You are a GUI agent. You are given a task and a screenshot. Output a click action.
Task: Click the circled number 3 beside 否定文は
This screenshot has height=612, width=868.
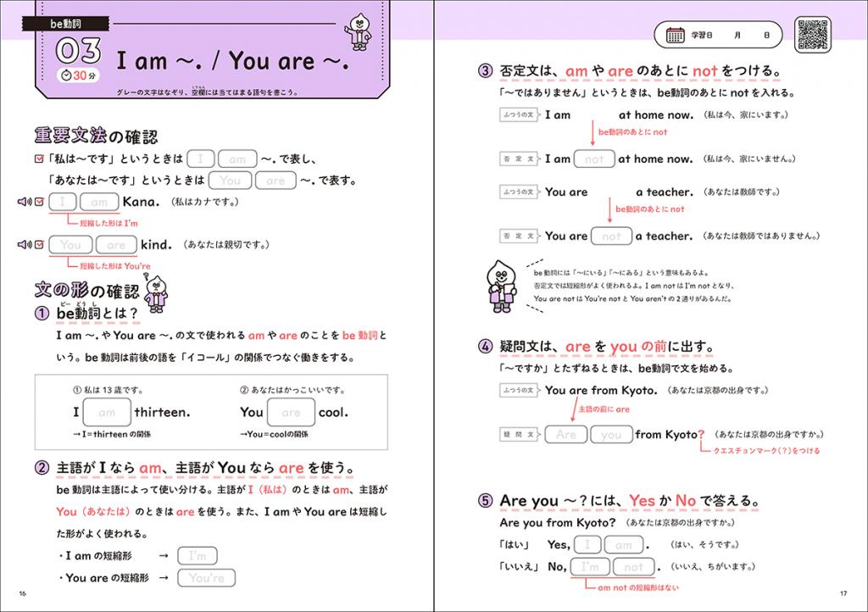pyautogui.click(x=485, y=71)
